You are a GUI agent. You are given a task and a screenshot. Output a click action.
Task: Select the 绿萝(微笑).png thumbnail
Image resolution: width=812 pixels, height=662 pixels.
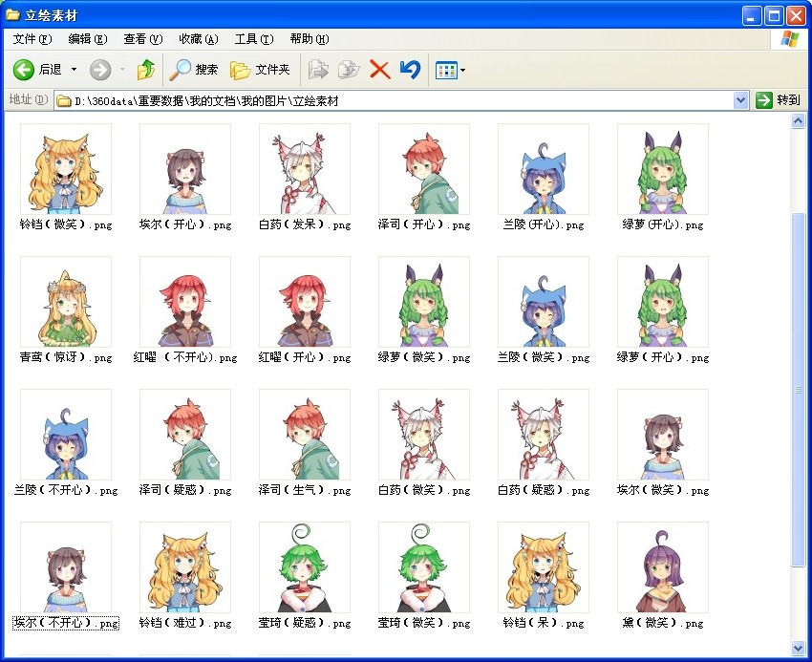pyautogui.click(x=424, y=302)
